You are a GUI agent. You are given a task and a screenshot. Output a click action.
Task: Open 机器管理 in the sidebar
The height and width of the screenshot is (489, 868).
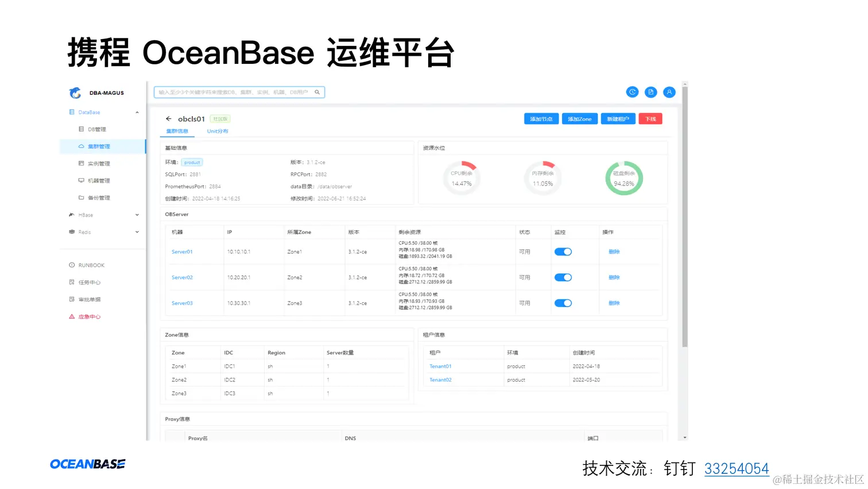(99, 180)
